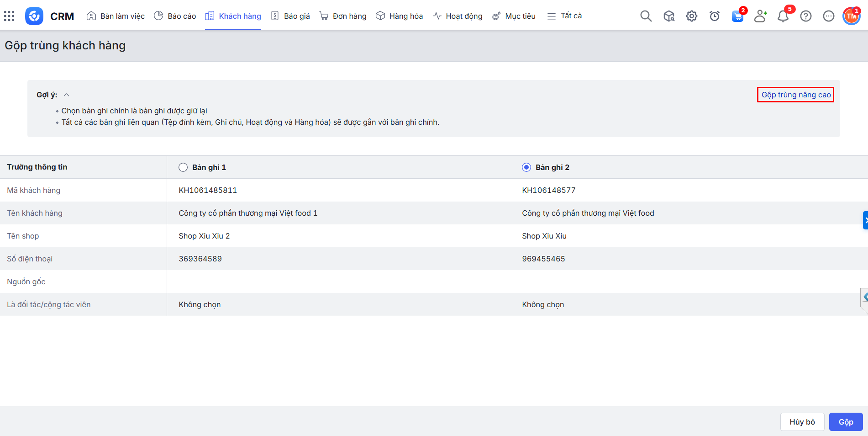The image size is (868, 436).
Task: Click the search magnifier icon
Action: tap(646, 16)
